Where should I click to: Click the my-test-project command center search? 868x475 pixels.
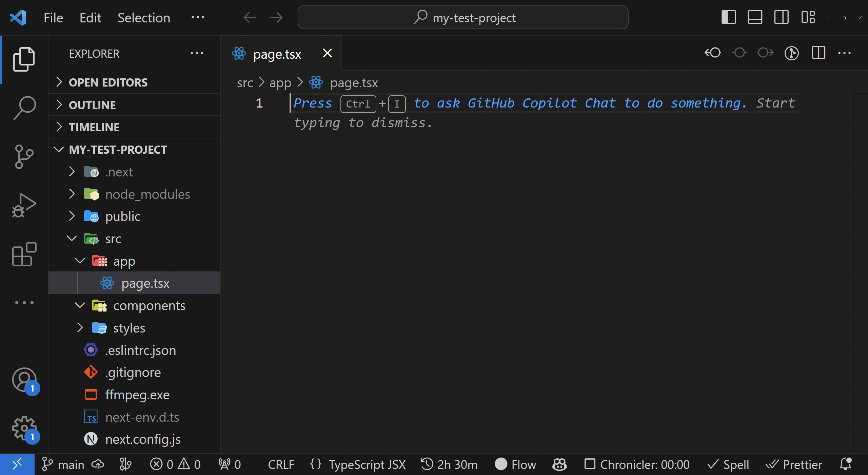point(463,18)
